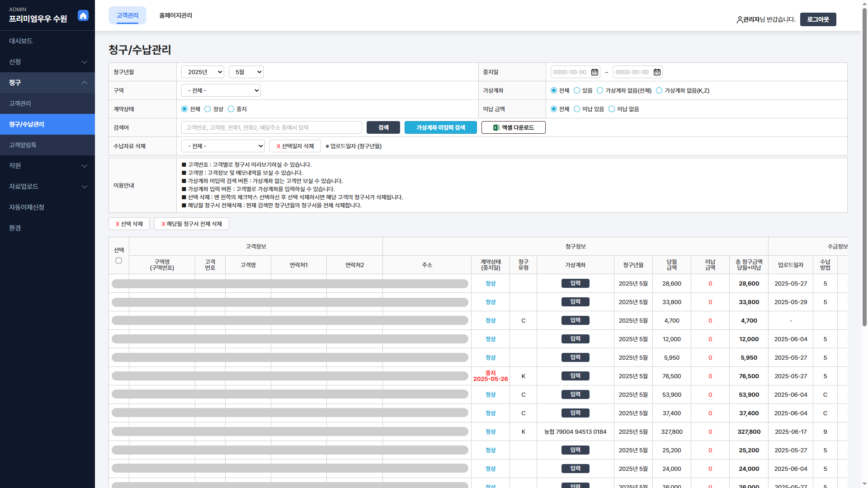Open the start date calendar picker icon
Screen dimensions: 868x488
594,72
